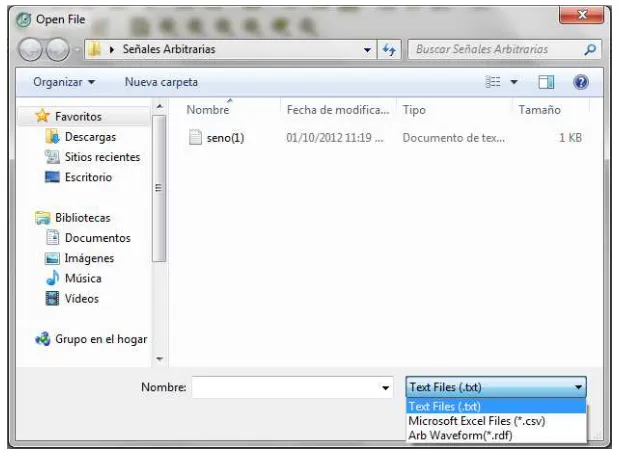Viewport: 618px width, 456px height.
Task: Click the seno(1) text file icon
Action: (x=195, y=138)
